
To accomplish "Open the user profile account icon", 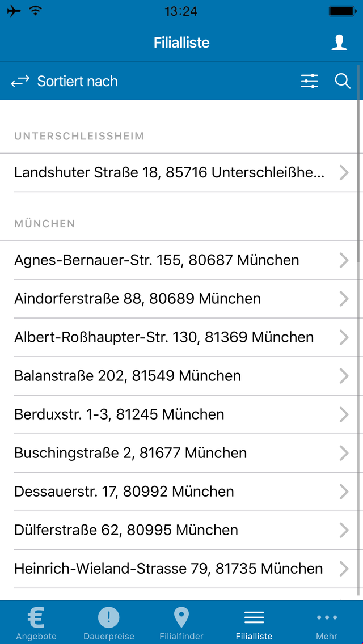I will [x=339, y=42].
